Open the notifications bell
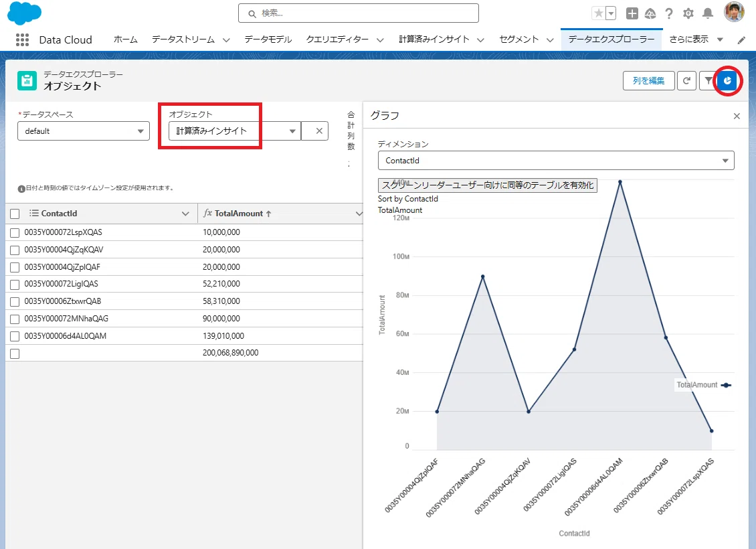 [x=707, y=13]
